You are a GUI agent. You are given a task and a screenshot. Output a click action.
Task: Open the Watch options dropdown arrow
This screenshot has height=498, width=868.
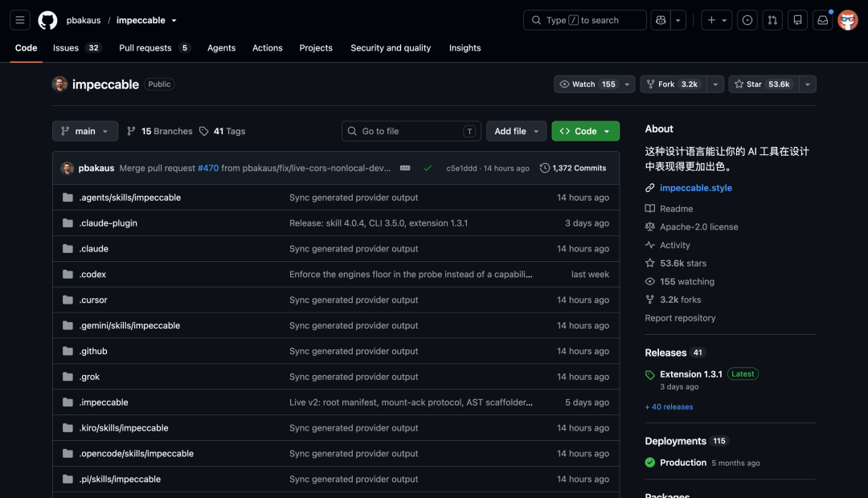(627, 84)
